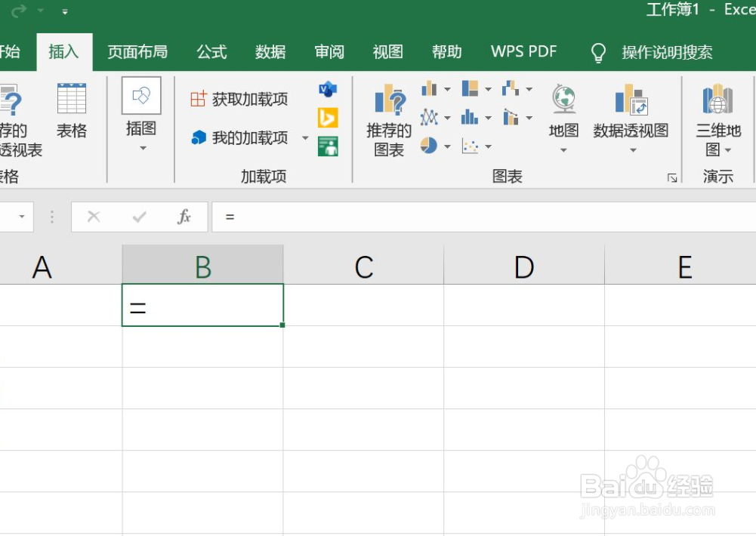The width and height of the screenshot is (756, 536).
Task: Insert a histogram statistic chart
Action: [x=471, y=117]
